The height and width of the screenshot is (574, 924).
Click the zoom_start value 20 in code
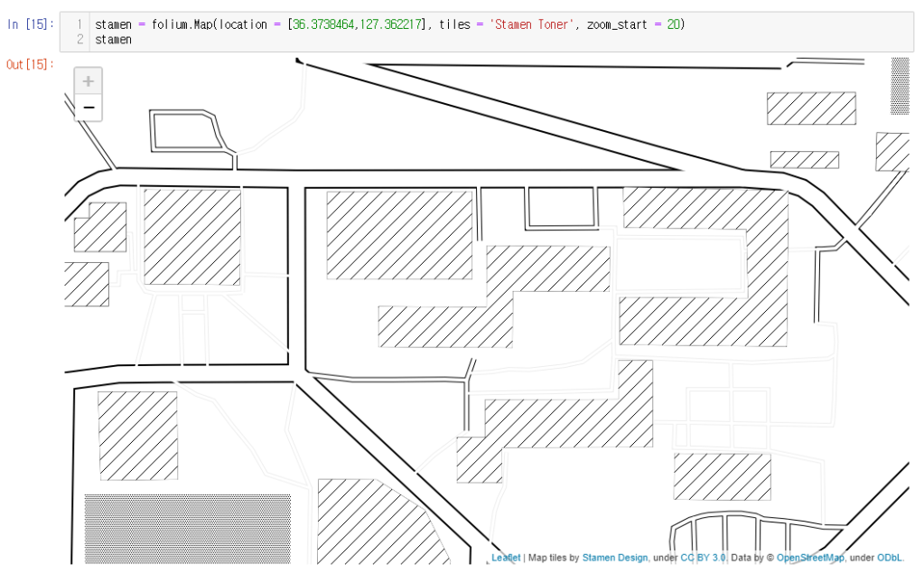[673, 24]
